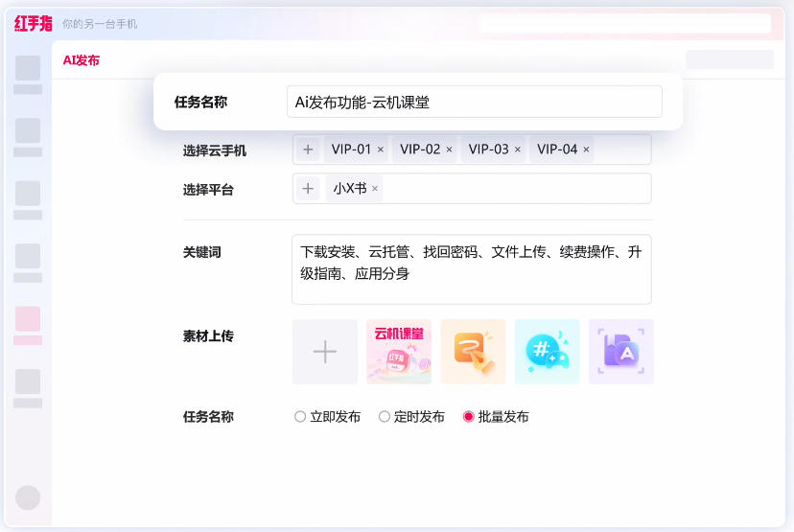Select the hashtag chat material thumbnail

547,352
